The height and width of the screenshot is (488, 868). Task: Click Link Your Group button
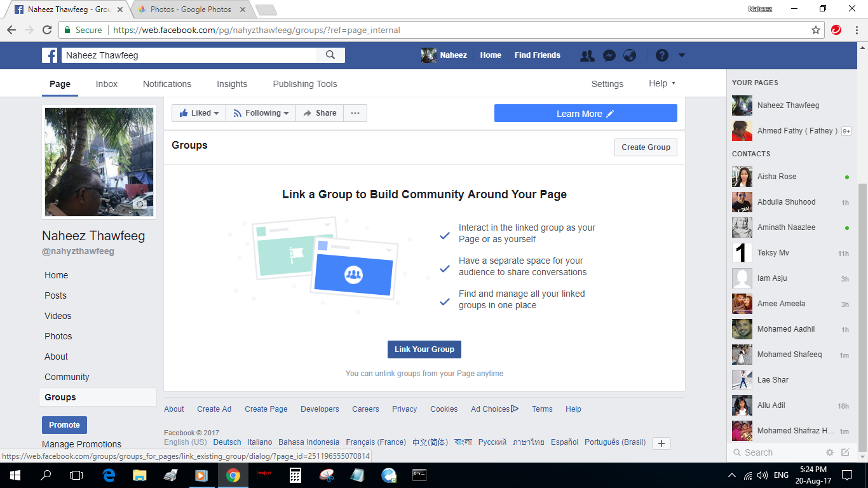click(x=424, y=349)
